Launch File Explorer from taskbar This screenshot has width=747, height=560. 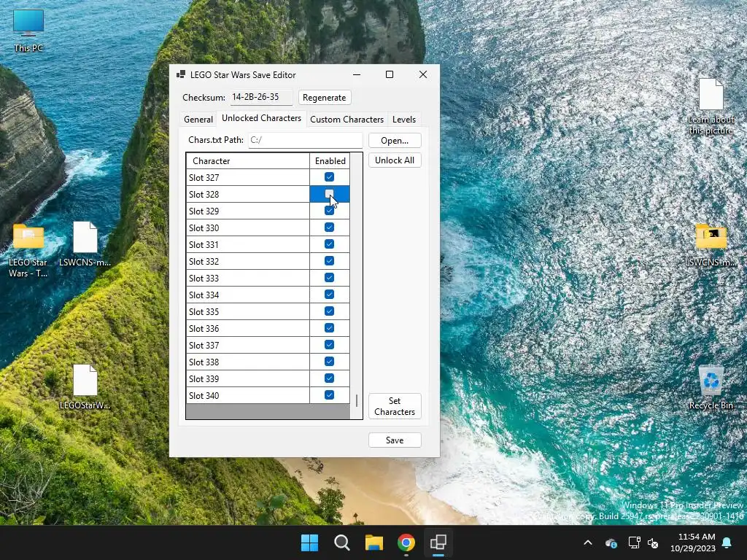[374, 542]
